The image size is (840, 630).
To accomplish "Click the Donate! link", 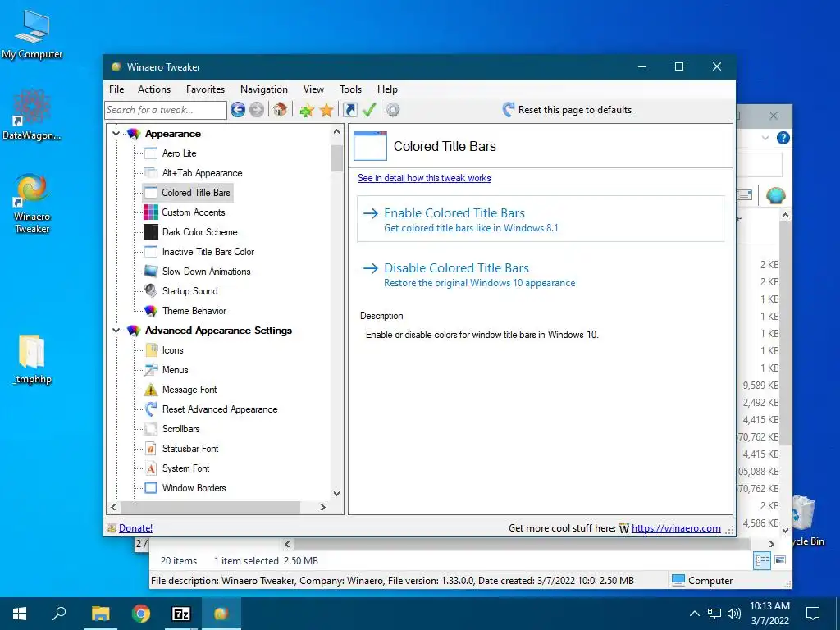I will point(135,528).
